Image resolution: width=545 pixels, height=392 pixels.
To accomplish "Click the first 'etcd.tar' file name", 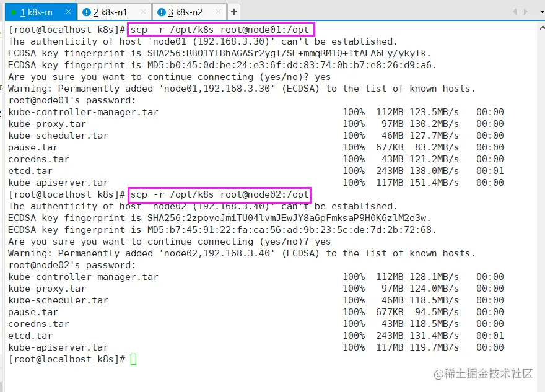I will pos(30,171).
